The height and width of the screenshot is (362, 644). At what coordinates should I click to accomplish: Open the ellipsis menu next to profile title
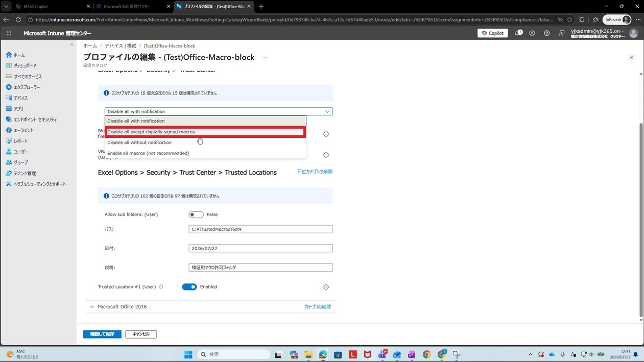pyautogui.click(x=265, y=57)
